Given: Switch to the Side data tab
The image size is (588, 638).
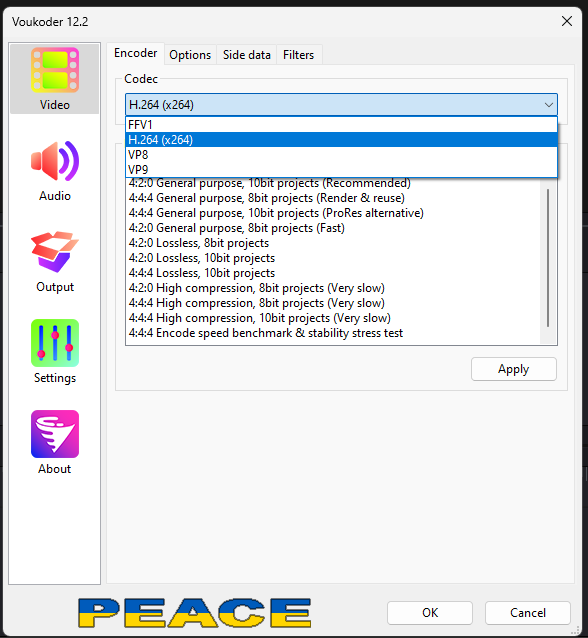Looking at the screenshot, I should pos(247,55).
